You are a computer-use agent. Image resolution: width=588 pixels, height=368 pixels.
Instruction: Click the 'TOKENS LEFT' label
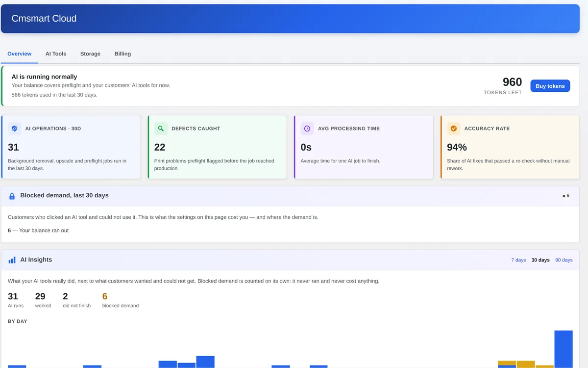pyautogui.click(x=503, y=92)
